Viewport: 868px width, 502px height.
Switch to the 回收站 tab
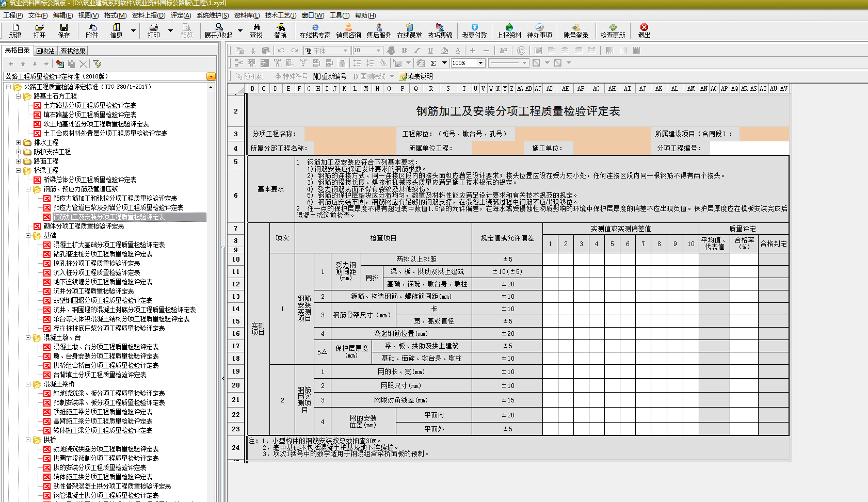45,51
